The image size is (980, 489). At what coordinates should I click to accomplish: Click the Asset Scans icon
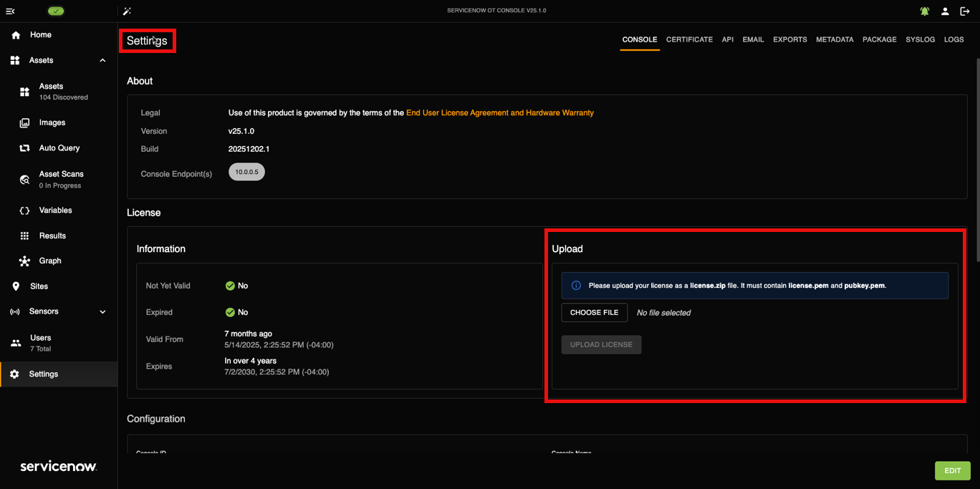click(24, 180)
